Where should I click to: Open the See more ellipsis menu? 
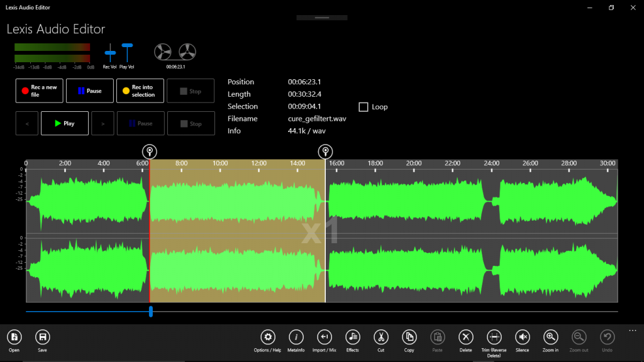[632, 330]
